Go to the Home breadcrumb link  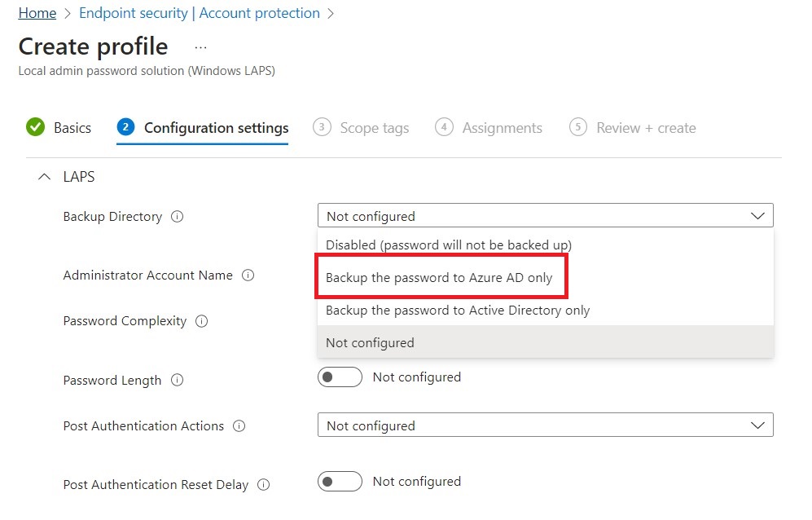[x=37, y=14]
